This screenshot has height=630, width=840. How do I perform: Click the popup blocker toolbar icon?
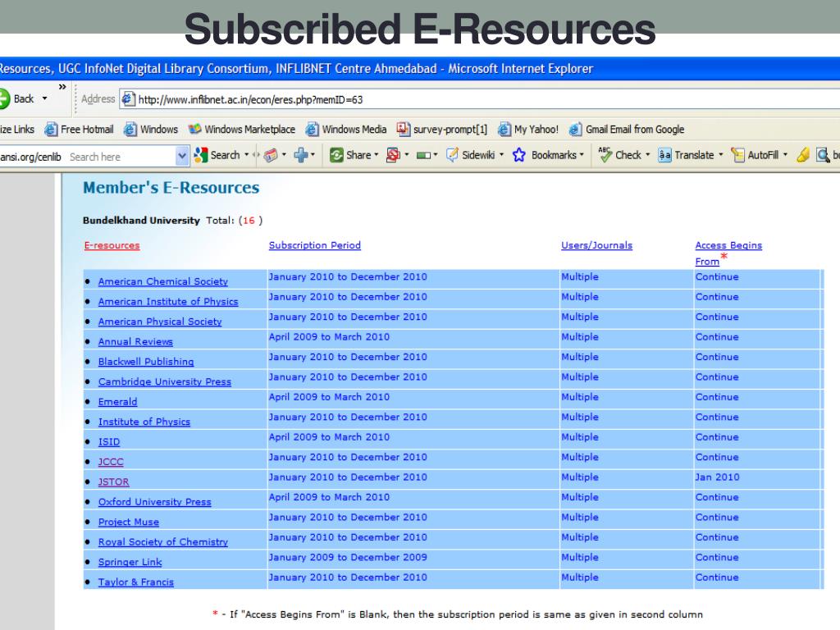(393, 155)
